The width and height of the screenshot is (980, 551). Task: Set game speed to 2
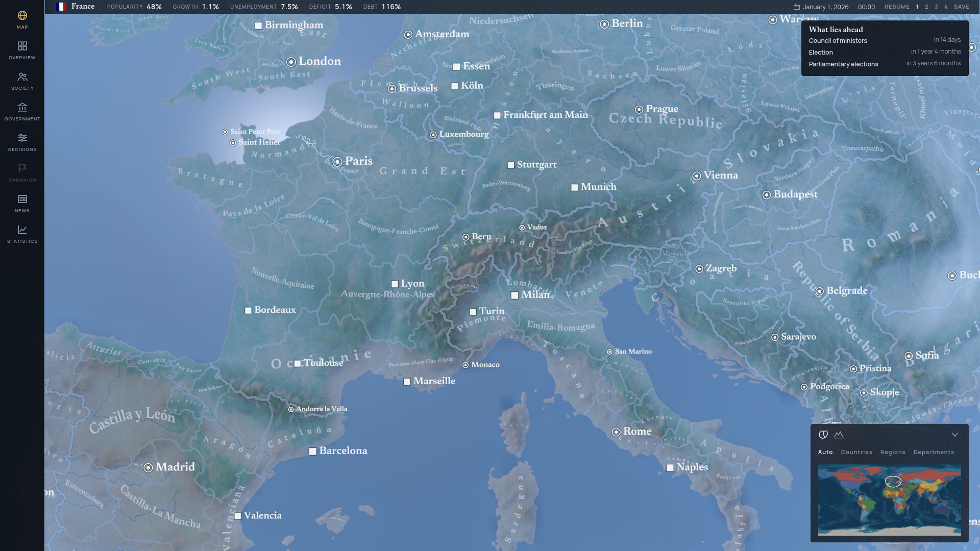[926, 7]
